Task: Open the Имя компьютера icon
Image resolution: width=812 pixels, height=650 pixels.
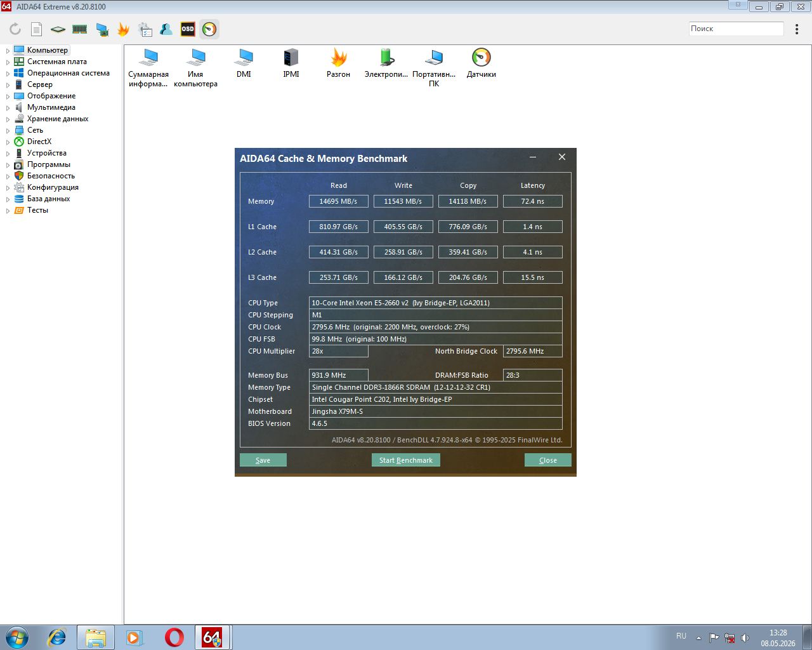Action: click(195, 68)
